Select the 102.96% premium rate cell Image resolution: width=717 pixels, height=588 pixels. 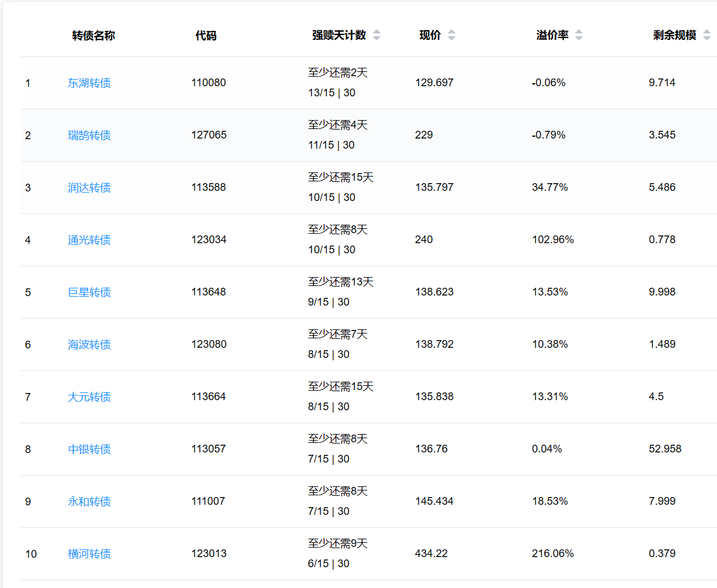point(553,240)
